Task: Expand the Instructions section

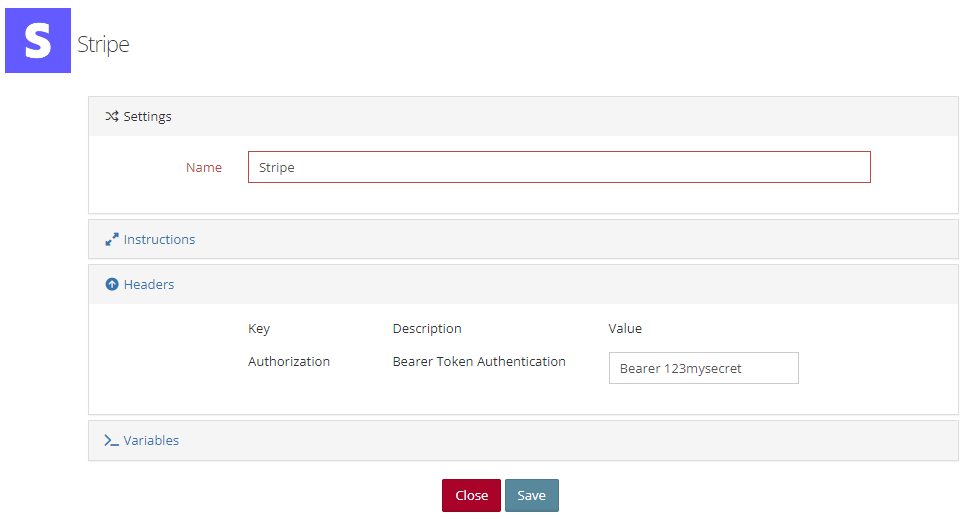Action: point(159,240)
